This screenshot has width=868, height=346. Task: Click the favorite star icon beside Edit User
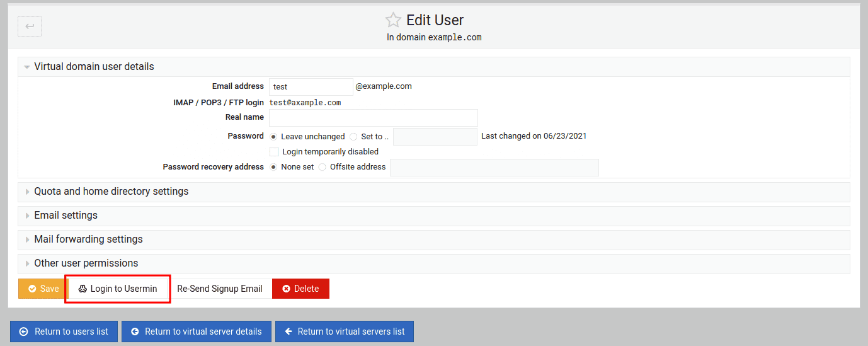click(x=393, y=20)
